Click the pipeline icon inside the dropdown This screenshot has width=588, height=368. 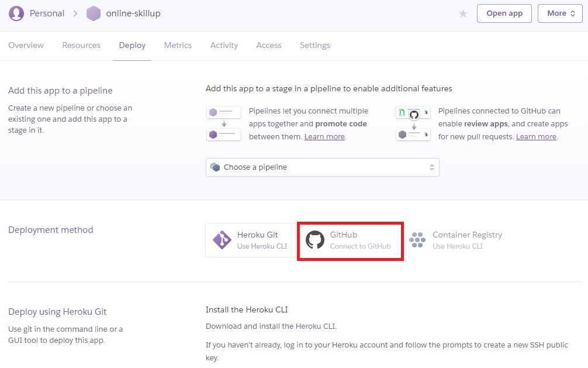pyautogui.click(x=215, y=167)
